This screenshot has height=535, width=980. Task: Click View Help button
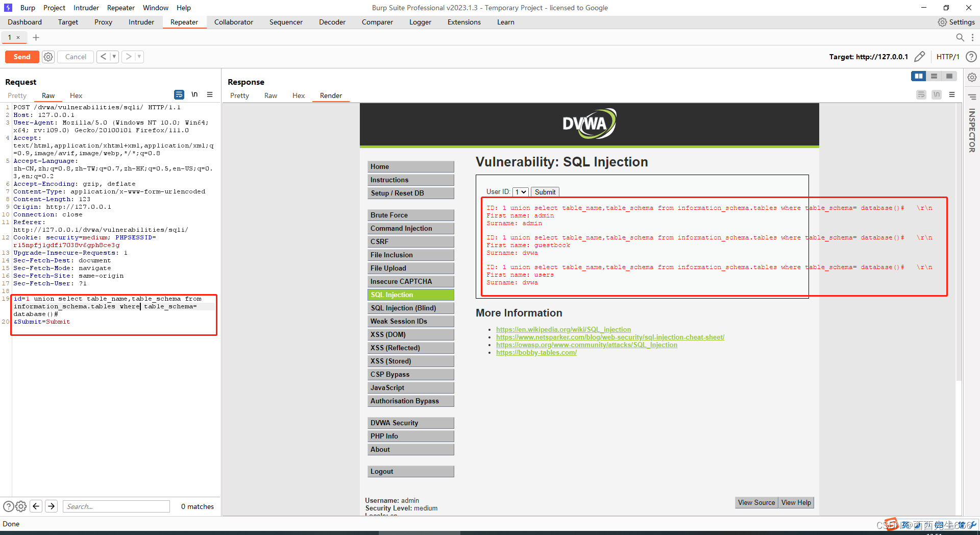pos(796,502)
